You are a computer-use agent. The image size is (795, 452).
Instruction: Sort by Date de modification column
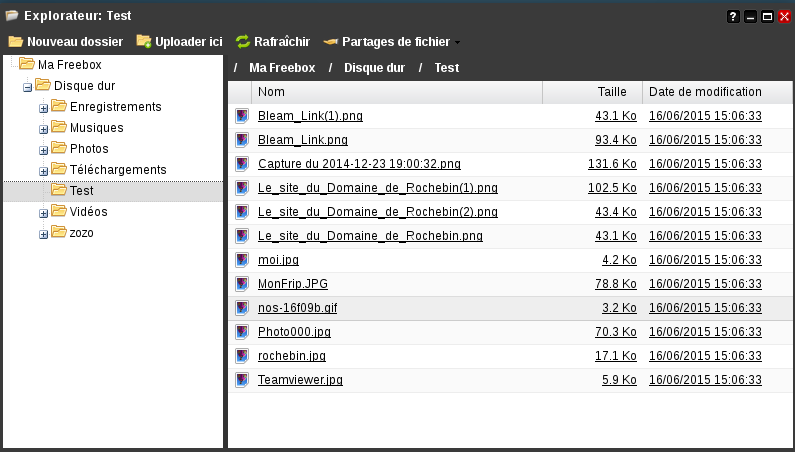coord(705,92)
